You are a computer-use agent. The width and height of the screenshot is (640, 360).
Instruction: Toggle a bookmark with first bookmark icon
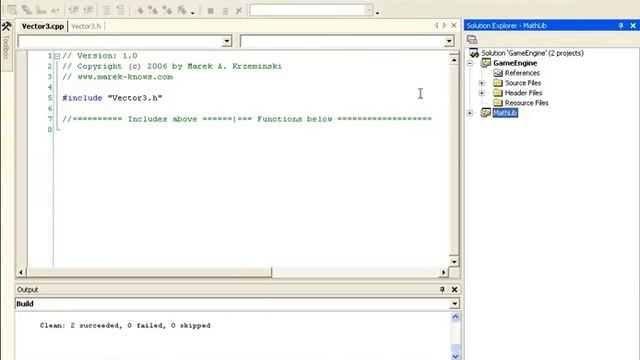[x=140, y=10]
